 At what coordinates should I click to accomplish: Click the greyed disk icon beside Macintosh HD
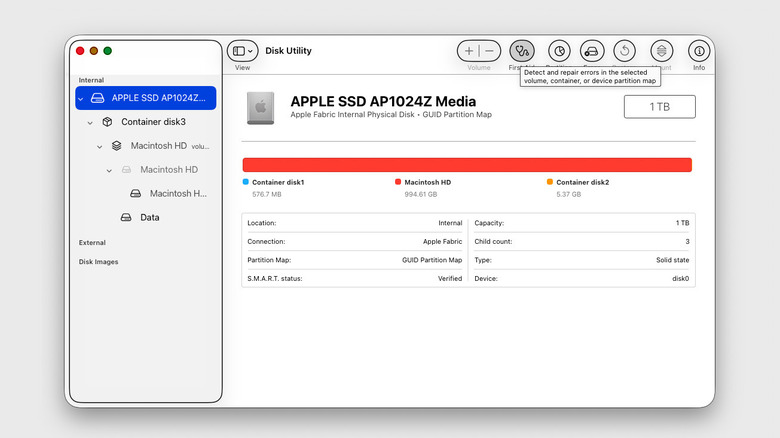tap(126, 170)
